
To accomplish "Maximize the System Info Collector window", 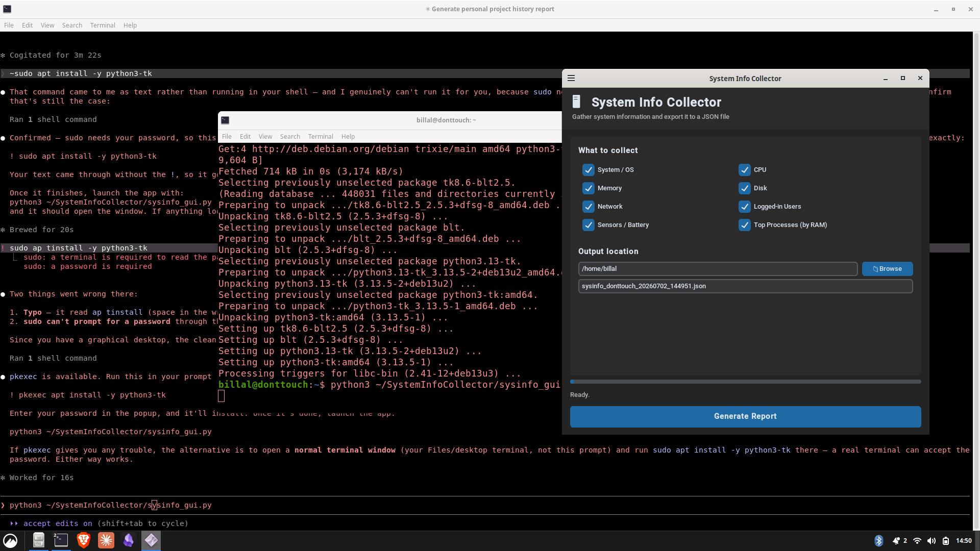I will (903, 78).
